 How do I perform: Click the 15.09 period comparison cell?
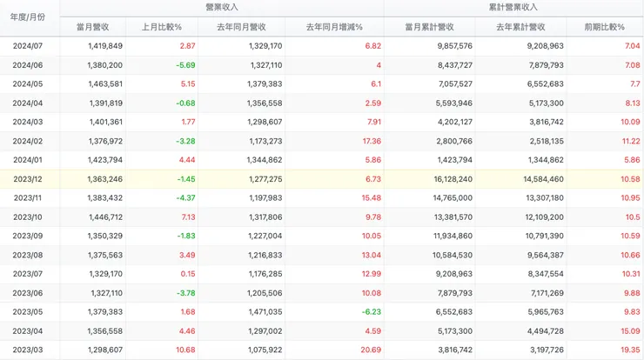(630, 331)
